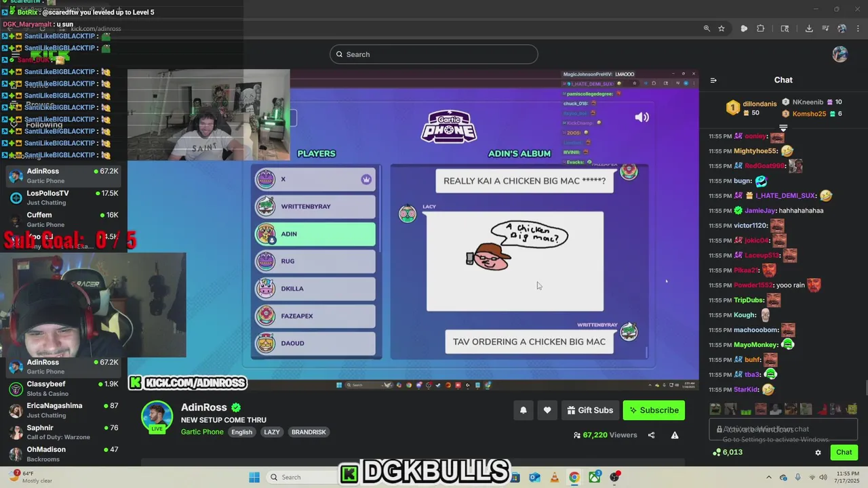Click Komsho25 gifter leaderboard entry

click(812, 114)
